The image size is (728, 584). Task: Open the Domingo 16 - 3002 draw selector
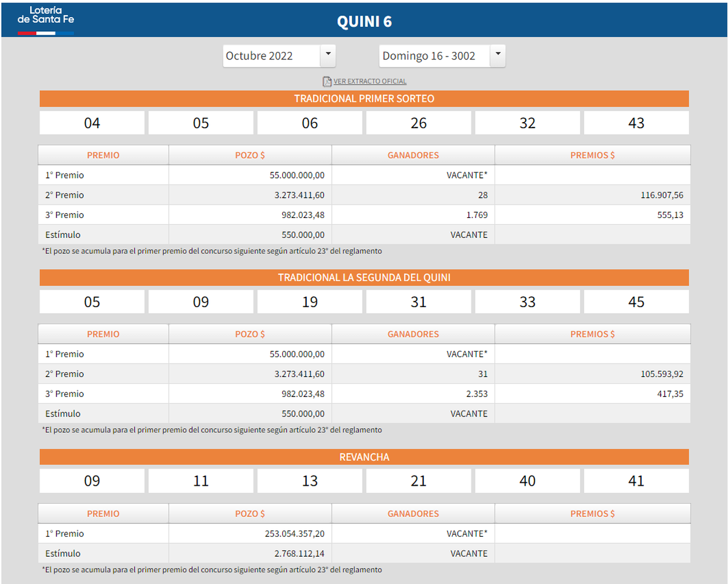point(434,55)
